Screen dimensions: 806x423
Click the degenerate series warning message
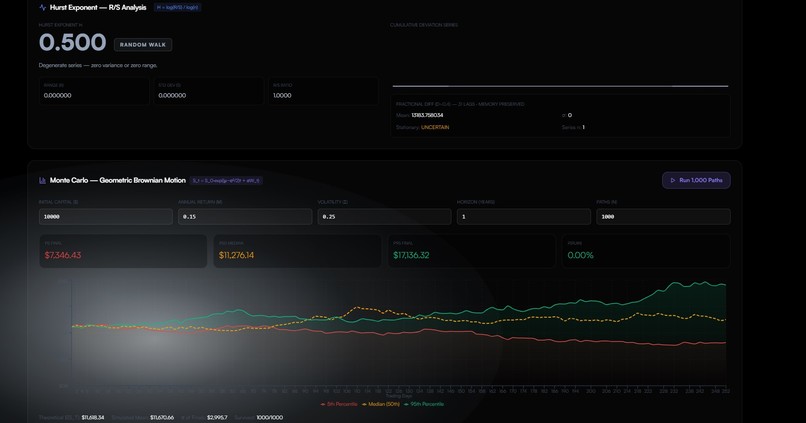click(x=98, y=66)
